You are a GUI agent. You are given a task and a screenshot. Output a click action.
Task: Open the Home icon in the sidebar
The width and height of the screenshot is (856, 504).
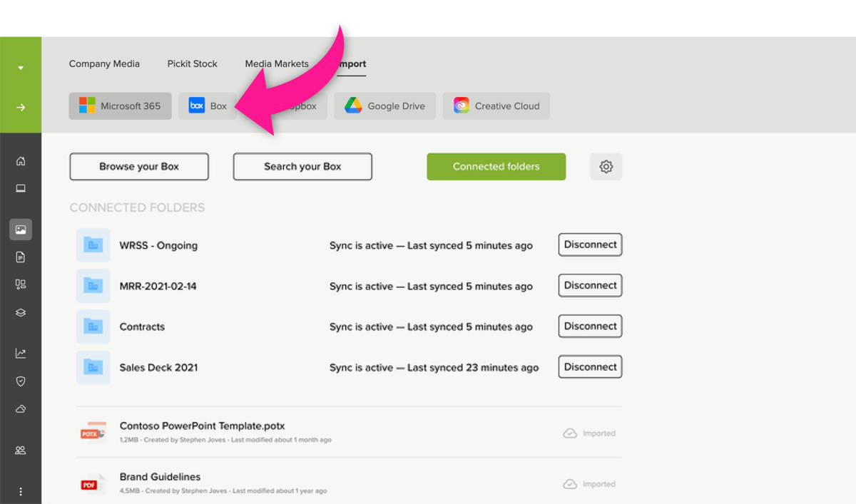pyautogui.click(x=21, y=160)
